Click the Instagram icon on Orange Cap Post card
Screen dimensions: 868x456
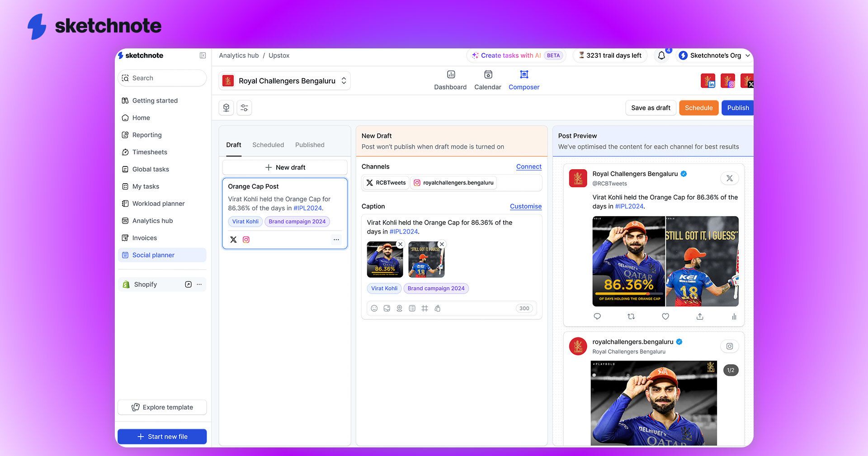coord(246,240)
